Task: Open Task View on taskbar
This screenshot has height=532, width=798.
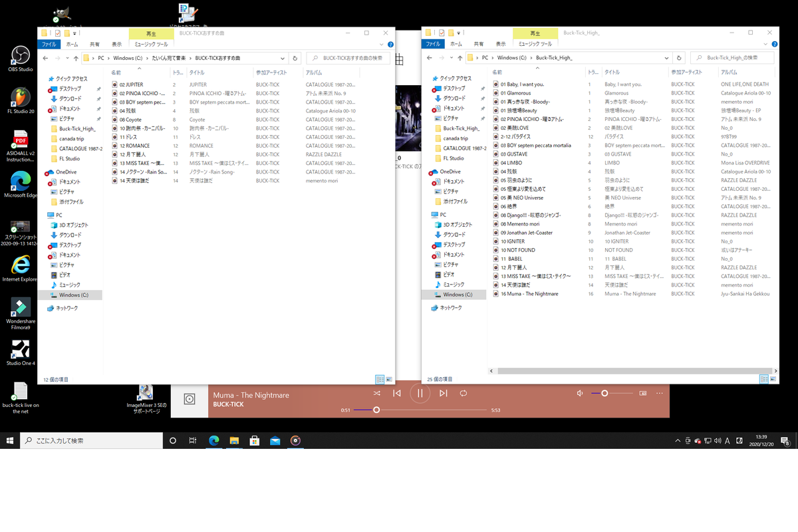Action: pyautogui.click(x=193, y=440)
